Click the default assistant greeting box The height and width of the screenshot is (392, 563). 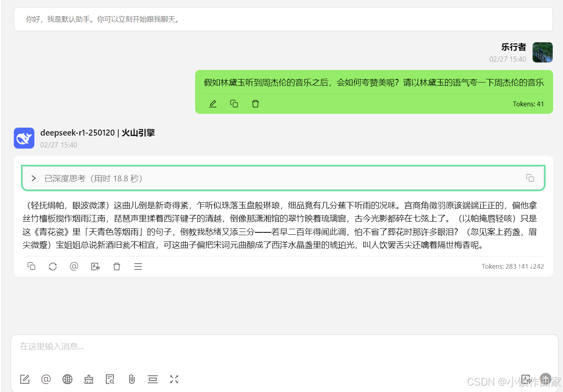coord(283,19)
